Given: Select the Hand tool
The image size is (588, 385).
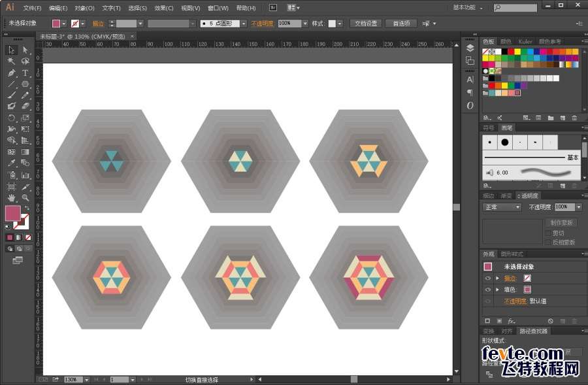Looking at the screenshot, I should pyautogui.click(x=11, y=197).
